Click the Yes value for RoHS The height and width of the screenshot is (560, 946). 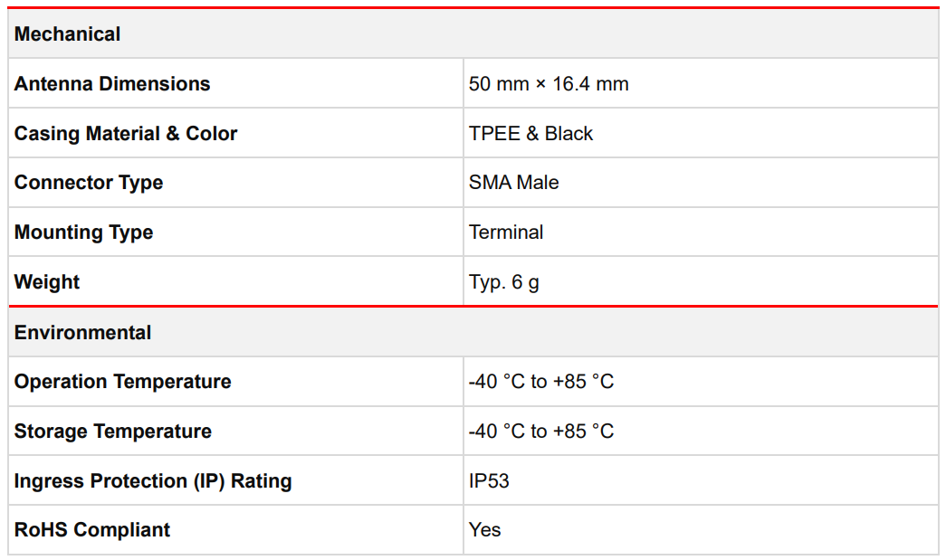(x=484, y=530)
